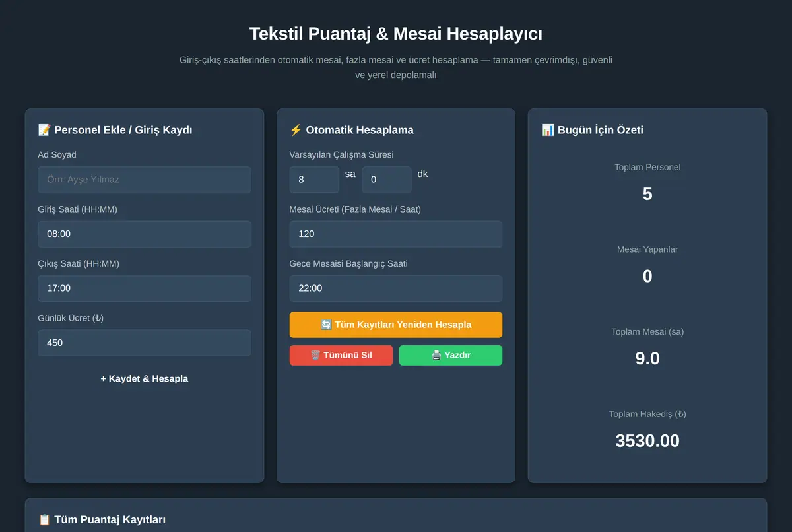
Task: Click the page title Tekstil Puantaj & Mesai Hesaplayıcı
Action: coord(396,34)
